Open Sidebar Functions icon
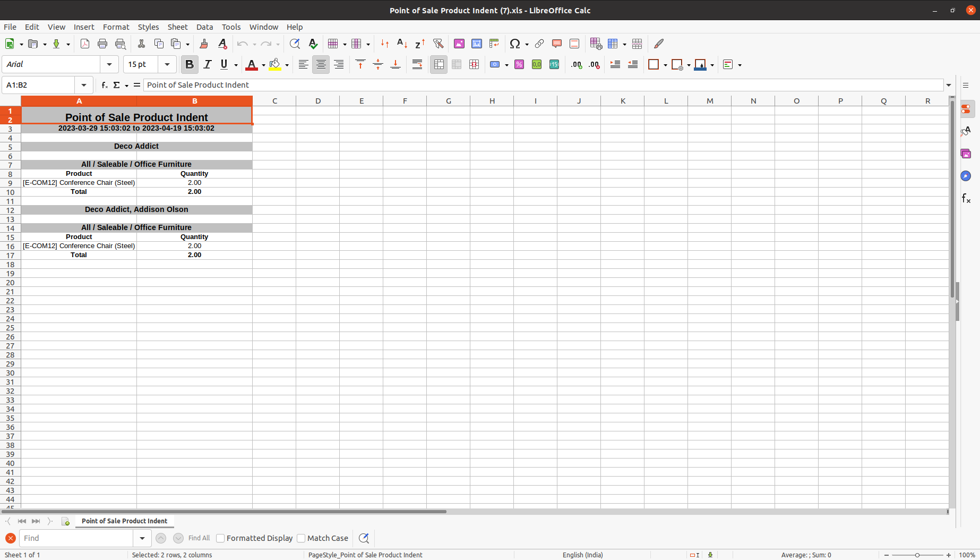This screenshot has height=560, width=980. point(966,198)
